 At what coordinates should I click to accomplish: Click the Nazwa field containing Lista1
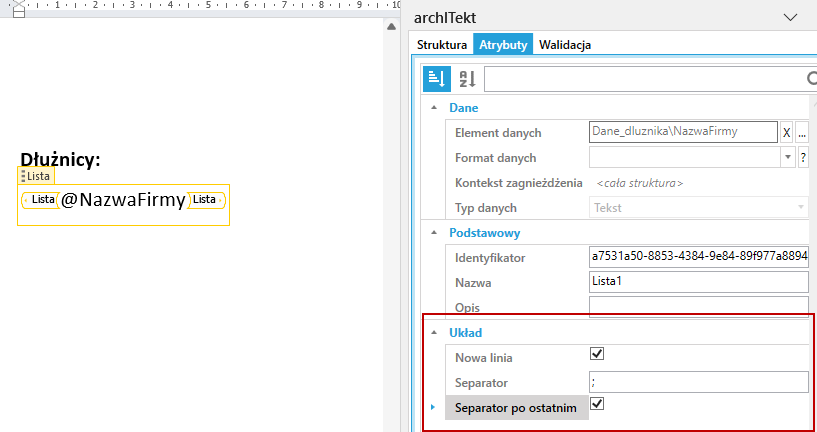[699, 282]
